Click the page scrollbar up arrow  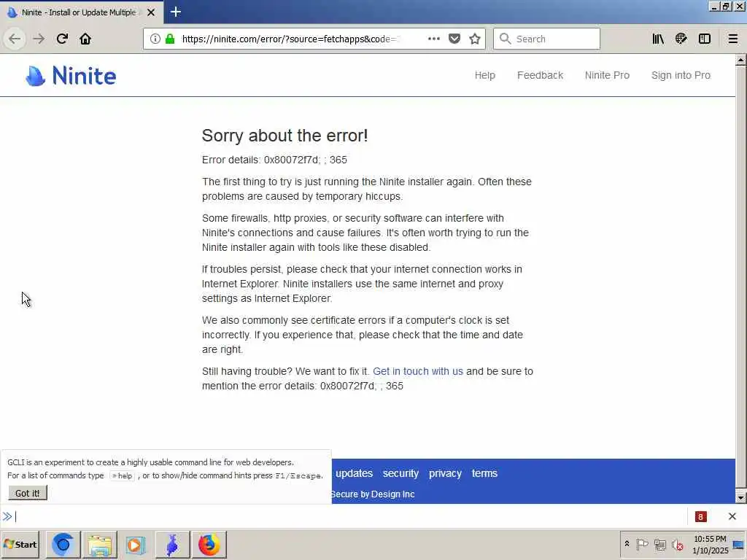click(x=740, y=61)
